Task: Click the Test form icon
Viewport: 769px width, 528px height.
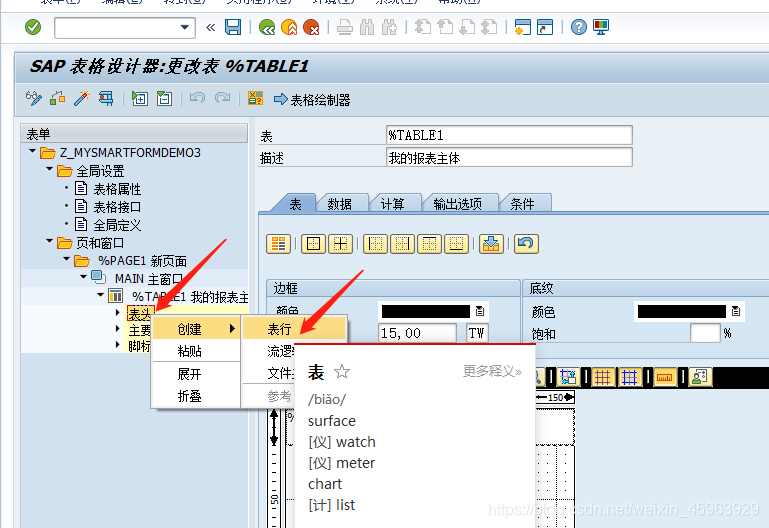Action: [105, 99]
